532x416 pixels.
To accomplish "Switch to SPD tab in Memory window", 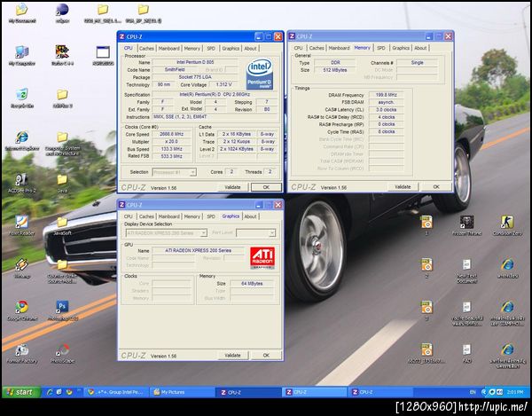I will pos(380,48).
